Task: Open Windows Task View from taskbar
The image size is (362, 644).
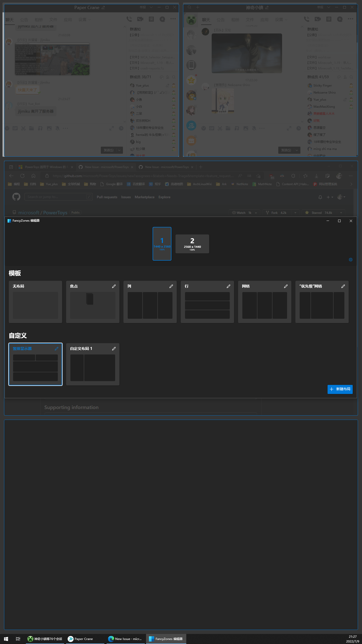Action: (18, 639)
